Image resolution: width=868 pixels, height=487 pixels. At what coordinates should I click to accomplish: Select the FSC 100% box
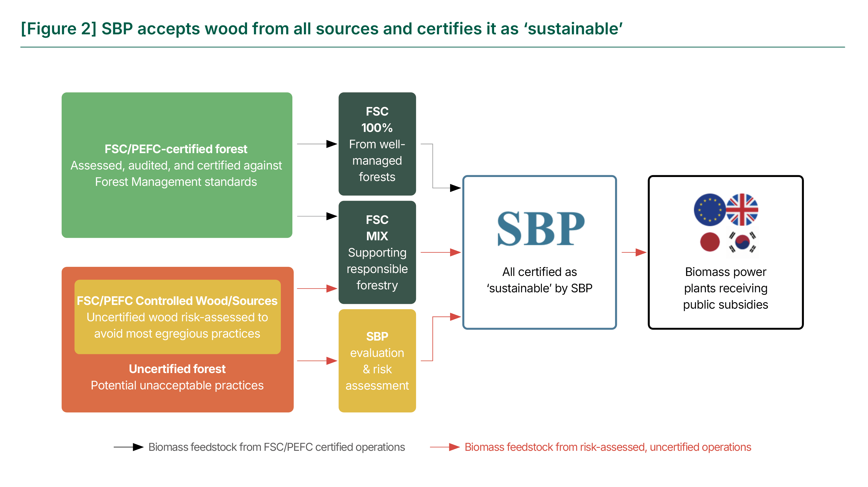(x=377, y=144)
